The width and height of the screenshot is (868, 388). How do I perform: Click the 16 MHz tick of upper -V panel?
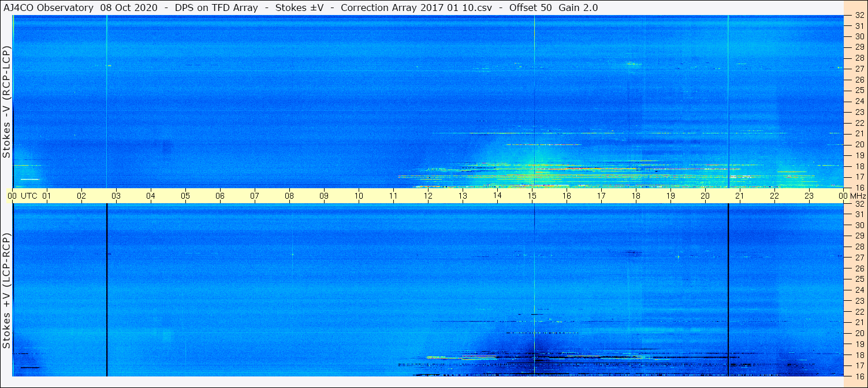(x=859, y=187)
